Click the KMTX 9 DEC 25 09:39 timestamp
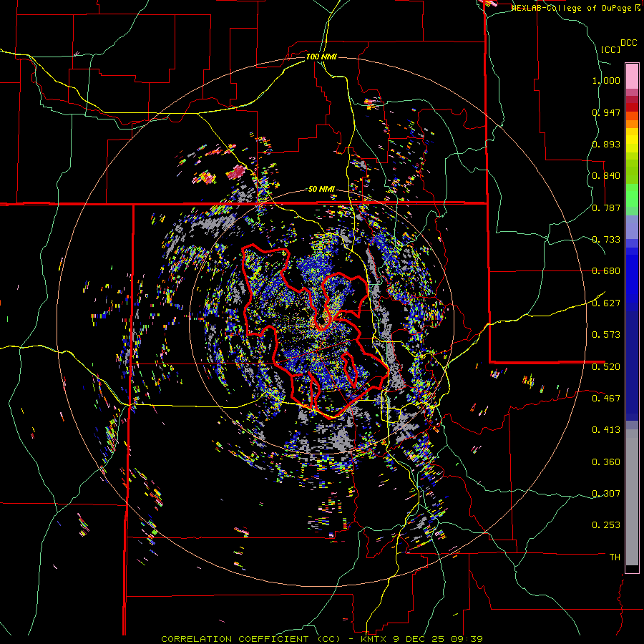This screenshot has width=644, height=644. point(421,639)
